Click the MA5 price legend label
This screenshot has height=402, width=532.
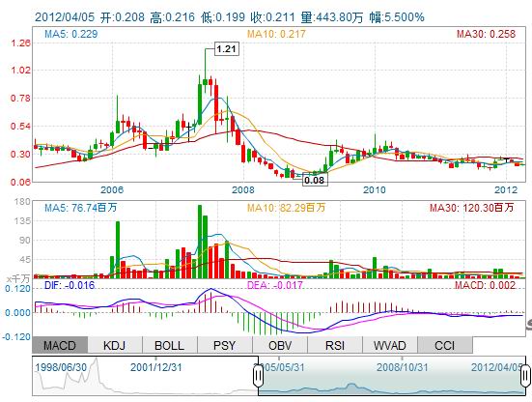(70, 34)
